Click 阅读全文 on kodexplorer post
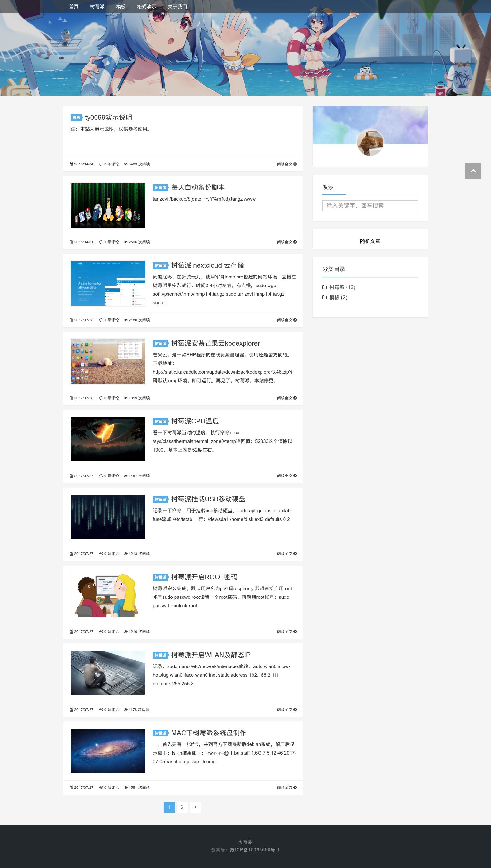Screen dimensions: 491x868 [x=287, y=398]
